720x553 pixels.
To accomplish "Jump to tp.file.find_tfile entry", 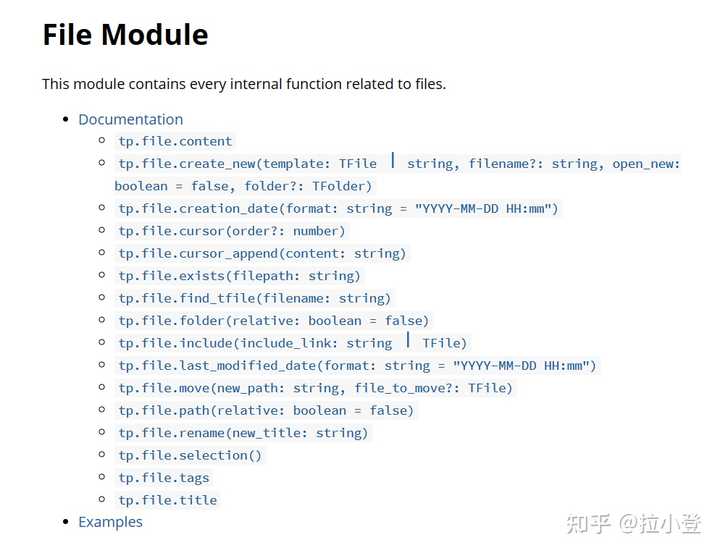I will 255,298.
